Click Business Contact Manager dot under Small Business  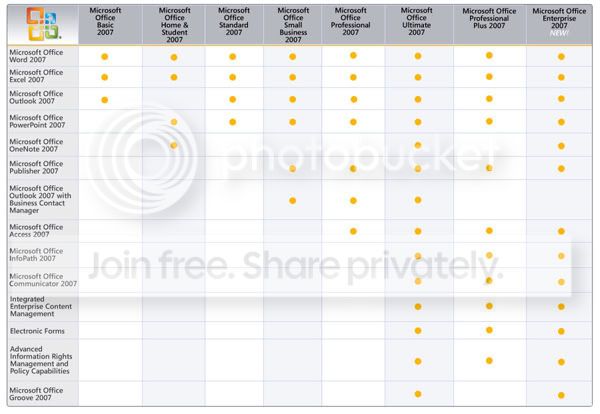[293, 200]
